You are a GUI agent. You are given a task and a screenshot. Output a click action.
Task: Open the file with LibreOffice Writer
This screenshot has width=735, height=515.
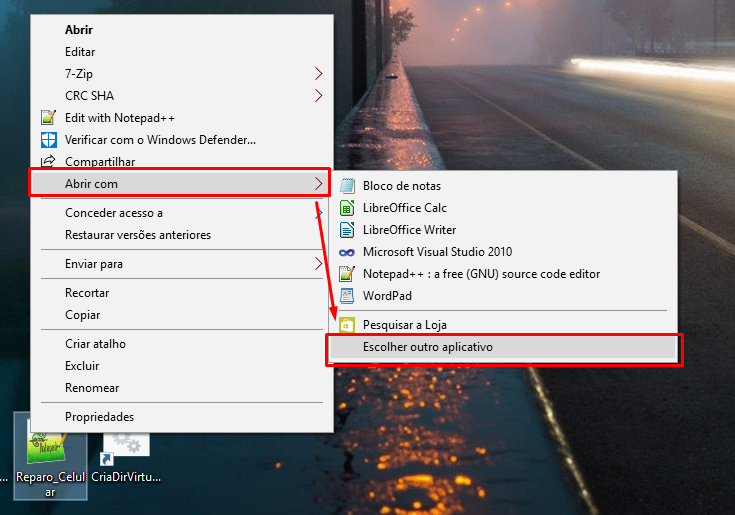tap(503, 230)
